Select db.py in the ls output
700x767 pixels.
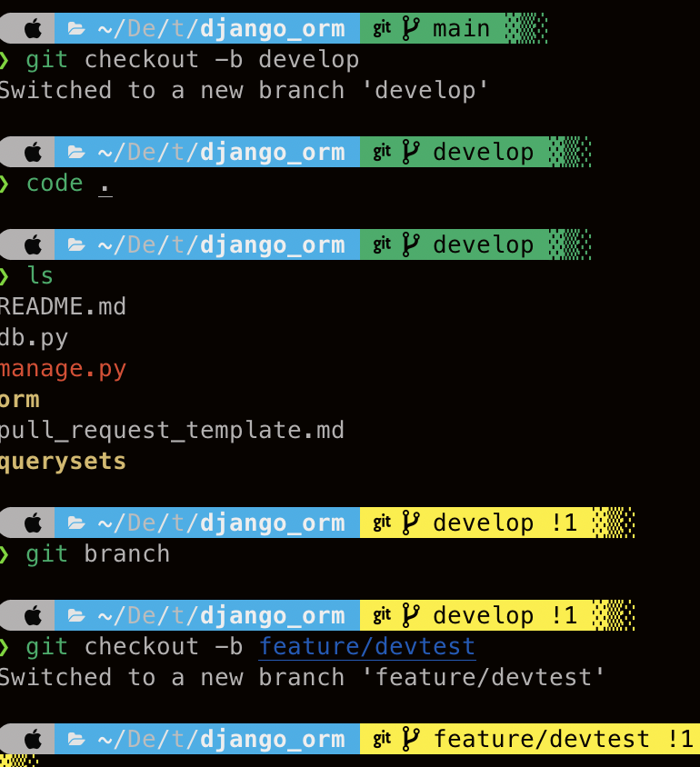(x=34, y=338)
